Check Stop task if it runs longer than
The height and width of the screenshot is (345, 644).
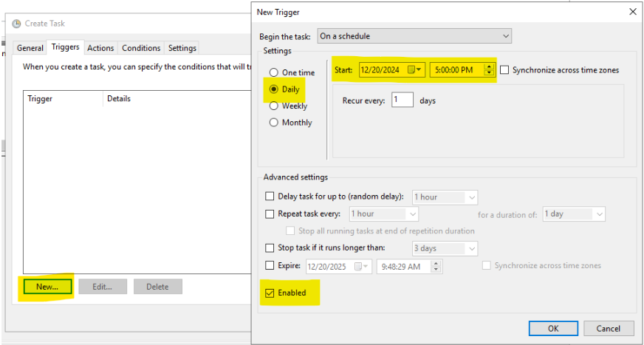(x=270, y=247)
